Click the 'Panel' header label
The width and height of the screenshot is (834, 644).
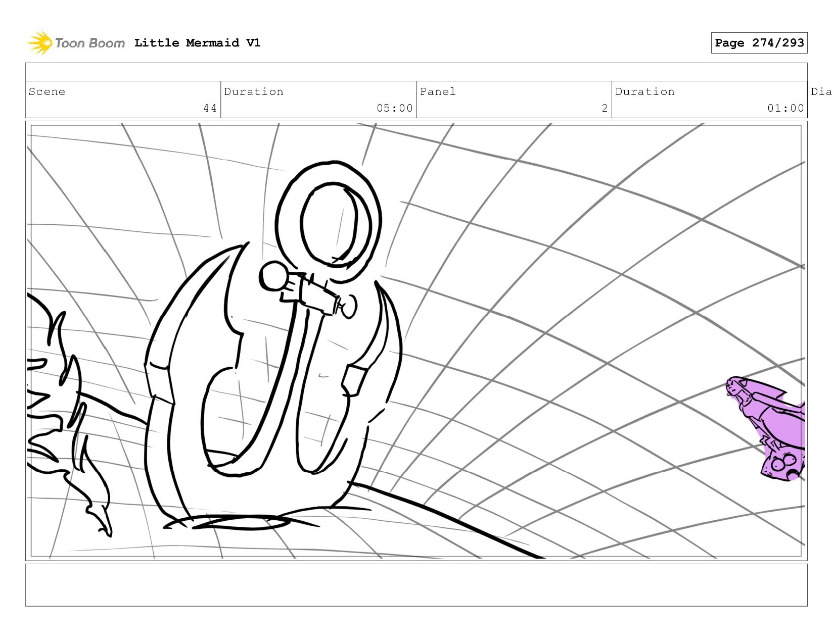pyautogui.click(x=438, y=91)
